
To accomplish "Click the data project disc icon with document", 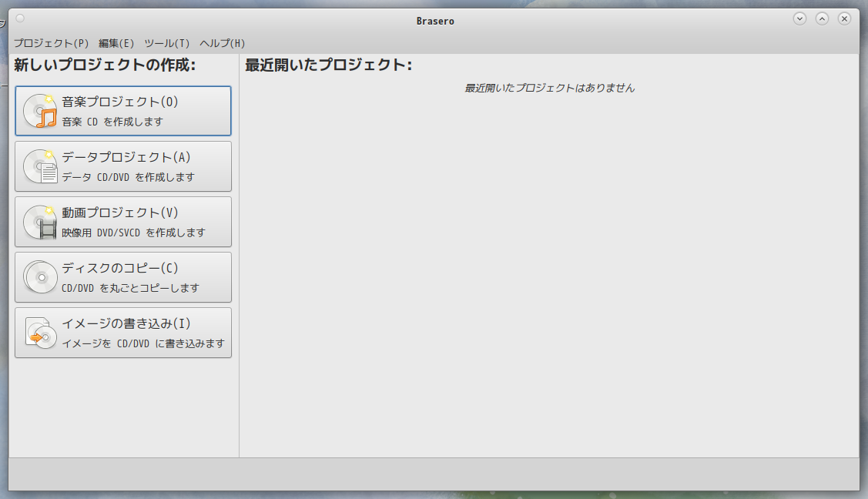I will [40, 166].
